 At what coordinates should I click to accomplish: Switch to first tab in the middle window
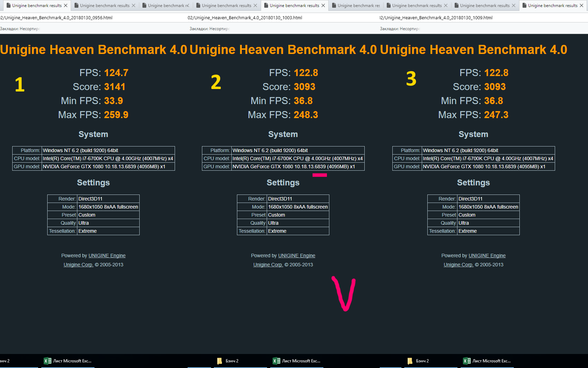(x=226, y=6)
